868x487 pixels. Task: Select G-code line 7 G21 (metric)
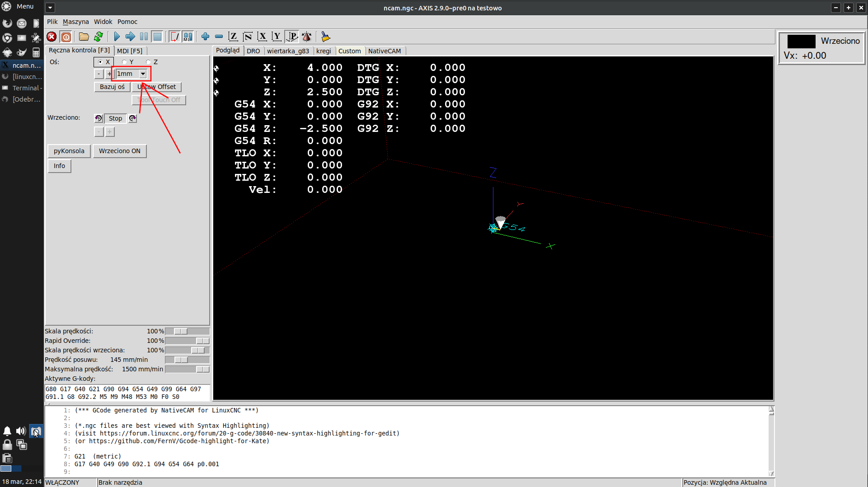98,456
